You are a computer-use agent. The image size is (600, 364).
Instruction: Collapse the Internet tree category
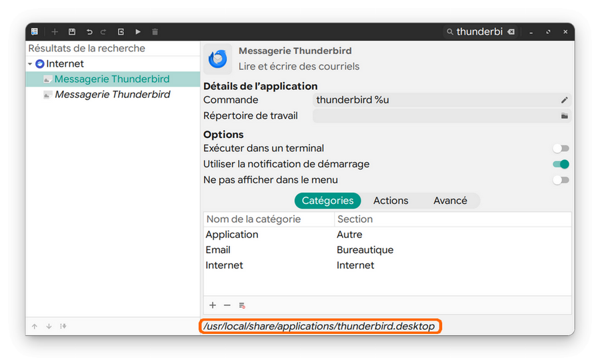click(31, 64)
